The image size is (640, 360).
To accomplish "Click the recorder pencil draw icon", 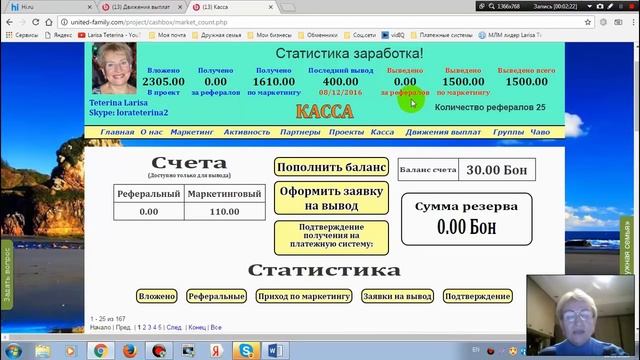I will (x=610, y=6).
